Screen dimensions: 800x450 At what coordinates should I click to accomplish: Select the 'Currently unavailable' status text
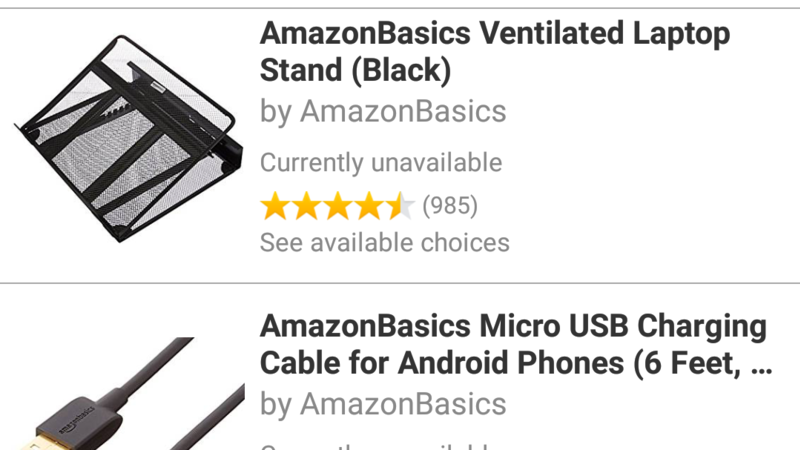[x=381, y=163]
